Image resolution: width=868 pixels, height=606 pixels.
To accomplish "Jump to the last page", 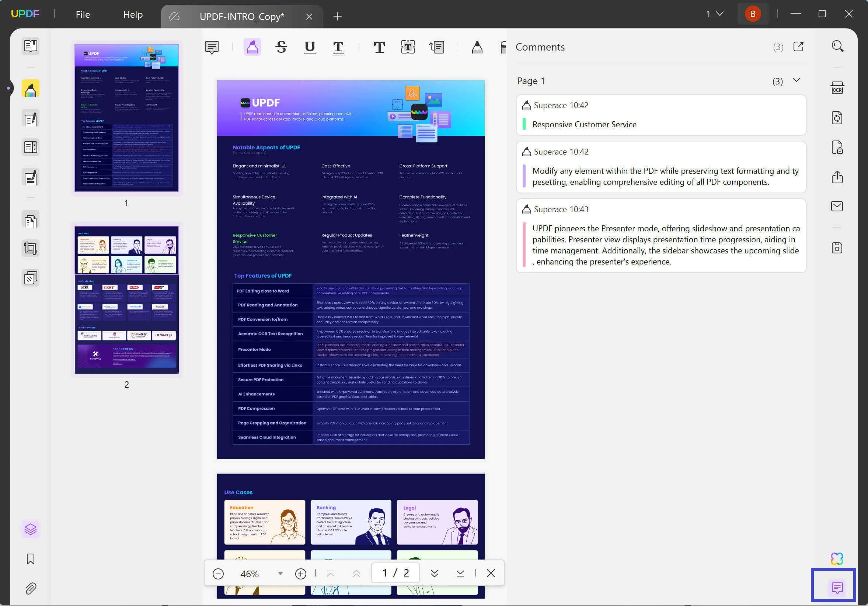I will [460, 574].
